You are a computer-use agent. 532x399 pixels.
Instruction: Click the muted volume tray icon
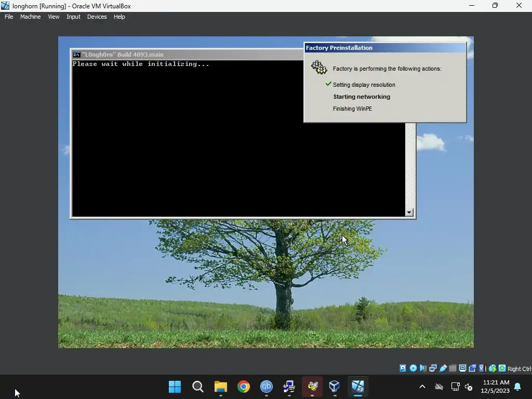tap(469, 387)
